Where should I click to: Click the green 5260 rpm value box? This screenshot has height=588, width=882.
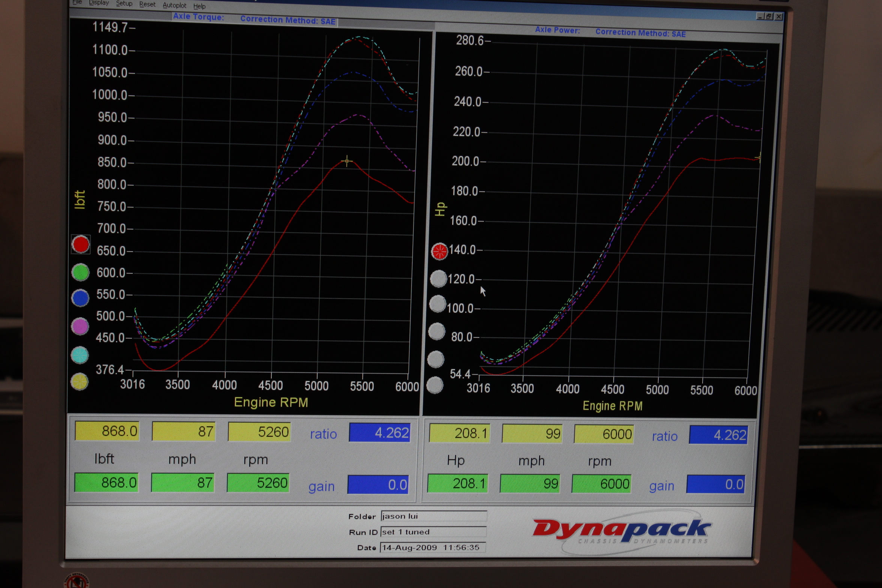tap(258, 483)
